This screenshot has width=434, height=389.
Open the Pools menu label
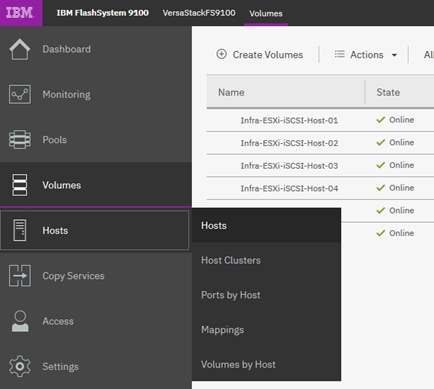pyautogui.click(x=55, y=140)
